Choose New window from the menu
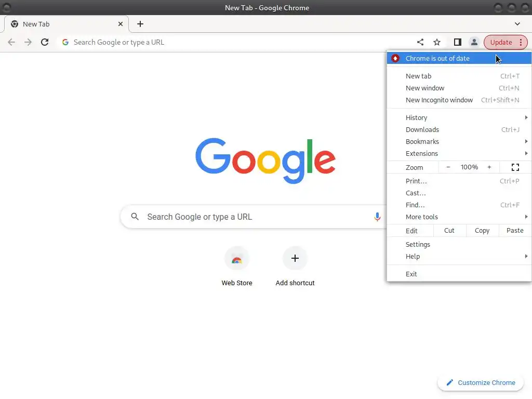The height and width of the screenshot is (399, 532). (x=459, y=88)
